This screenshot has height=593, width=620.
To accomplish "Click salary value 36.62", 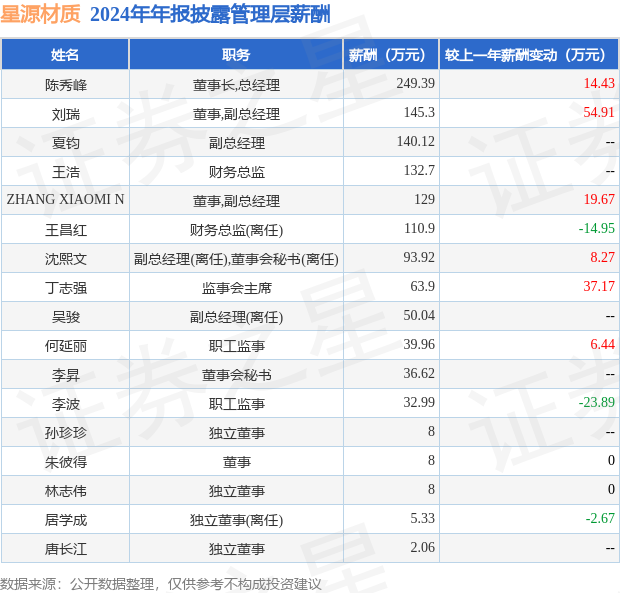I will 419,373.
